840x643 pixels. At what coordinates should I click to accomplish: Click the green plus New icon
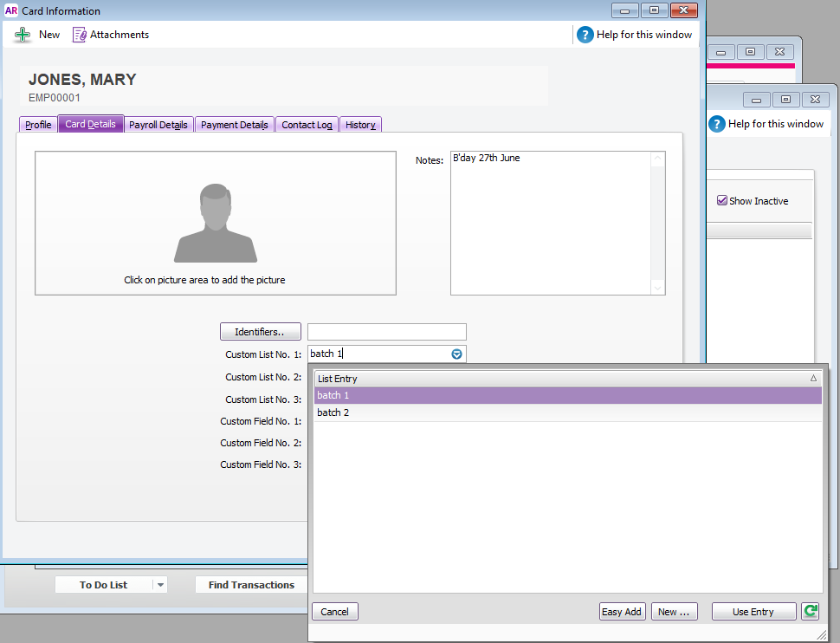coord(23,35)
